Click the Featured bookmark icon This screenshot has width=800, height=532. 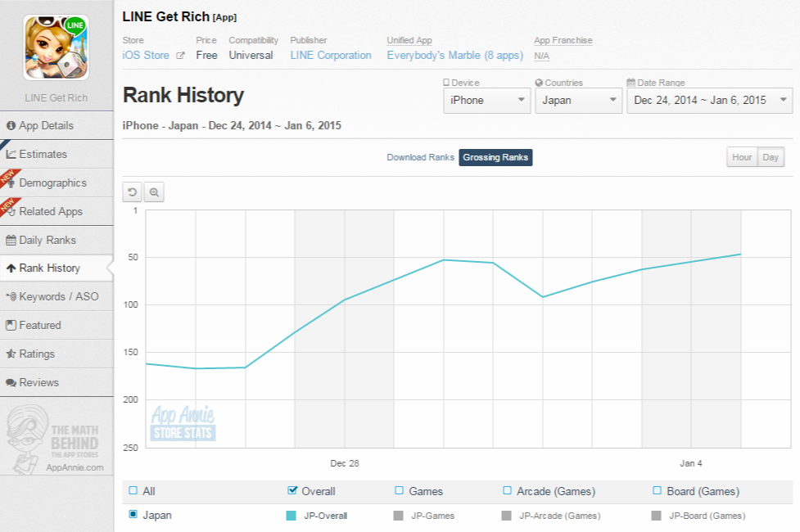tap(11, 325)
